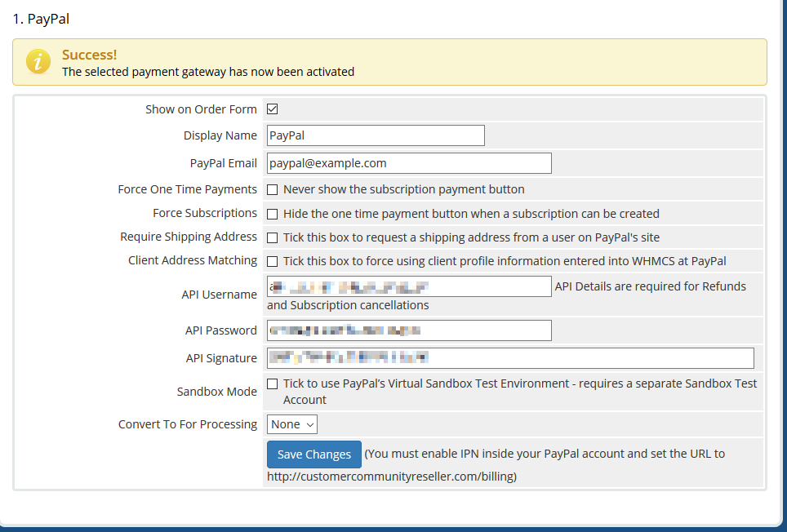
Task: Click the shipping address request description text
Action: click(471, 237)
